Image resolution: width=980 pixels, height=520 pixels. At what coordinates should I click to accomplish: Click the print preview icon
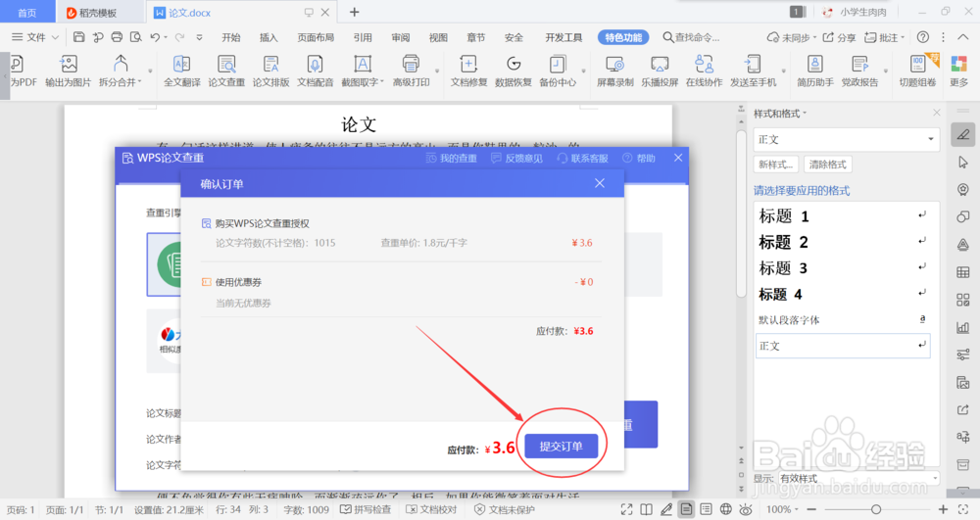coord(135,37)
